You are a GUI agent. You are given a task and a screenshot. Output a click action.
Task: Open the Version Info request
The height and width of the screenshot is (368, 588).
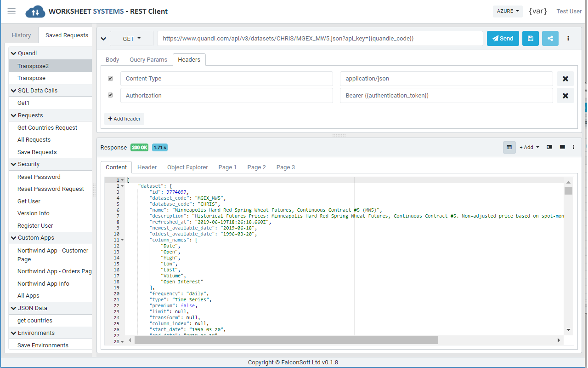tap(50, 213)
